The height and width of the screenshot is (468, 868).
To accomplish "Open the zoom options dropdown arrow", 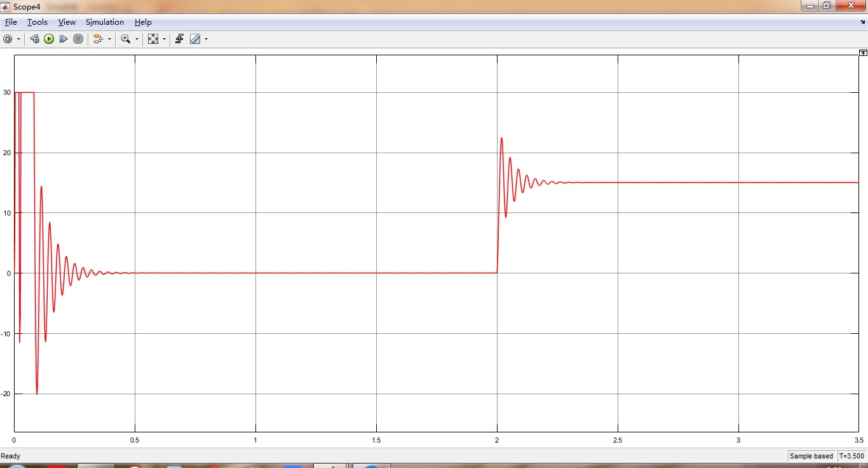I will 137,39.
